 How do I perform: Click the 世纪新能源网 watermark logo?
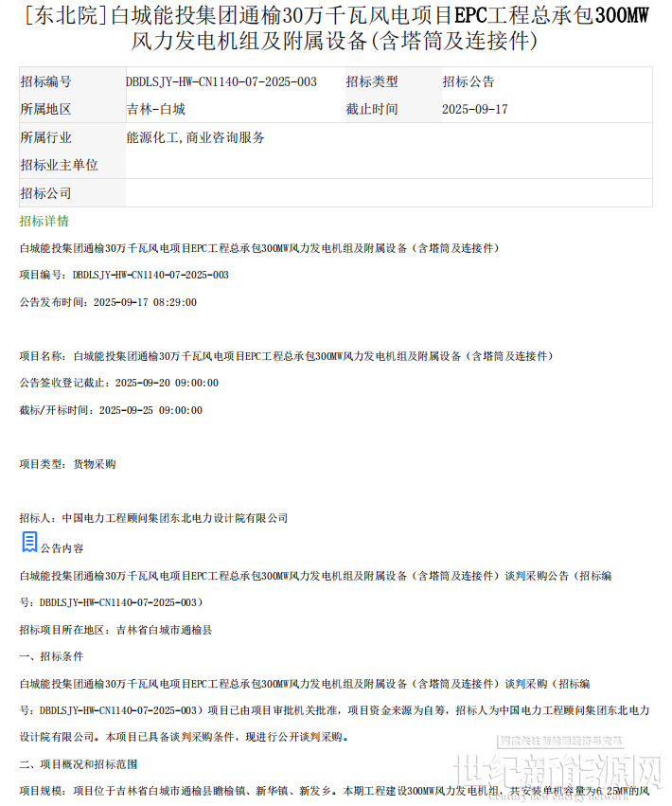[557, 770]
